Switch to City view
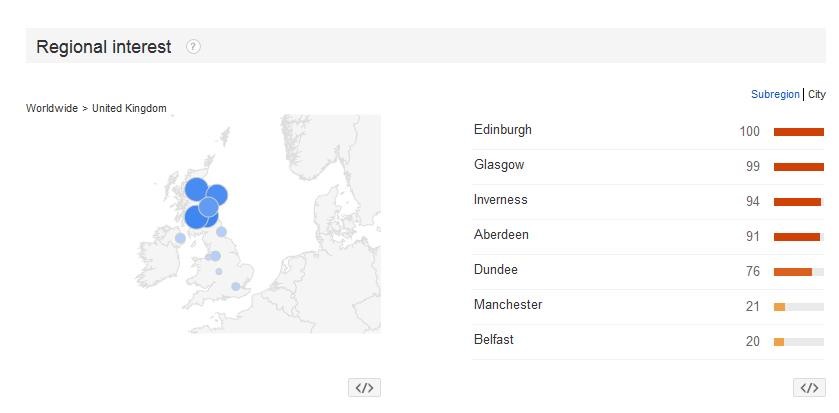This screenshot has height=413, width=839. (x=817, y=94)
